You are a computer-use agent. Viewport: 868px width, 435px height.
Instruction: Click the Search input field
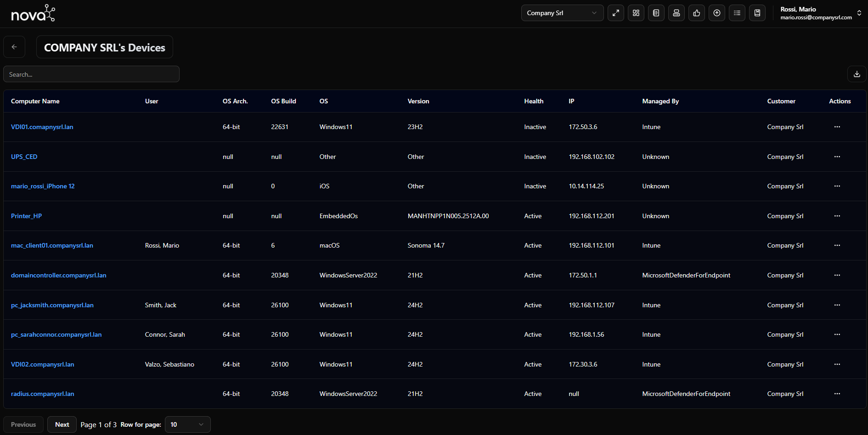coord(91,74)
